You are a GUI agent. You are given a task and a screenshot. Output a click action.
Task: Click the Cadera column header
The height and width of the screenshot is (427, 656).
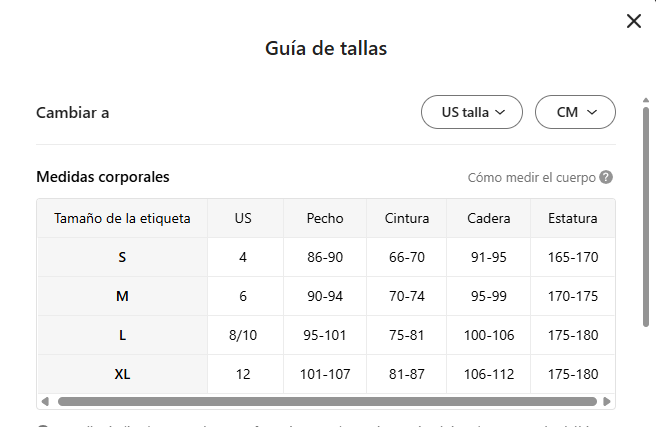[x=490, y=218]
